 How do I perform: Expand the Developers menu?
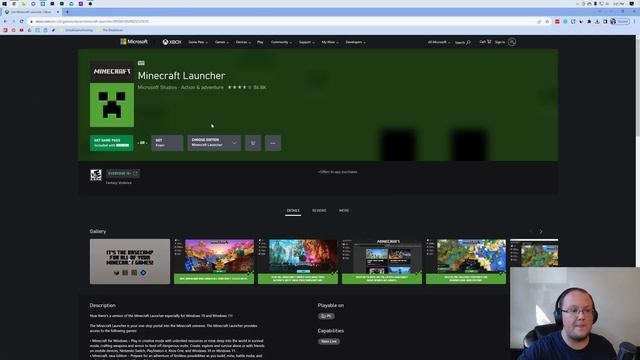point(356,42)
